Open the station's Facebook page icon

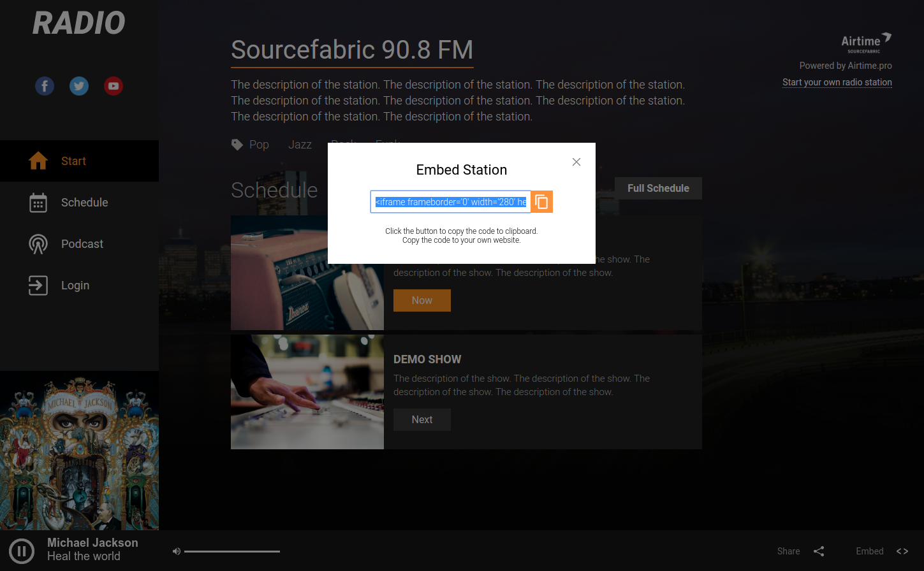45,86
